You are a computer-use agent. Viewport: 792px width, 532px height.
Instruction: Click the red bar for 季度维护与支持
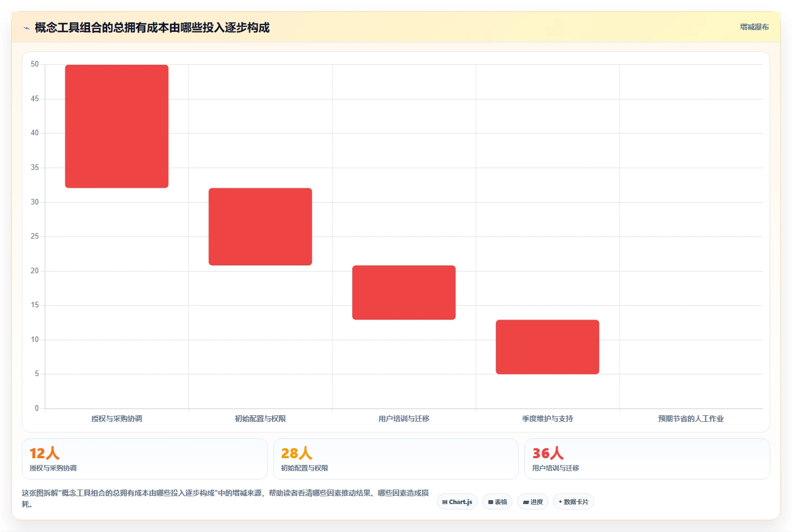coord(548,347)
